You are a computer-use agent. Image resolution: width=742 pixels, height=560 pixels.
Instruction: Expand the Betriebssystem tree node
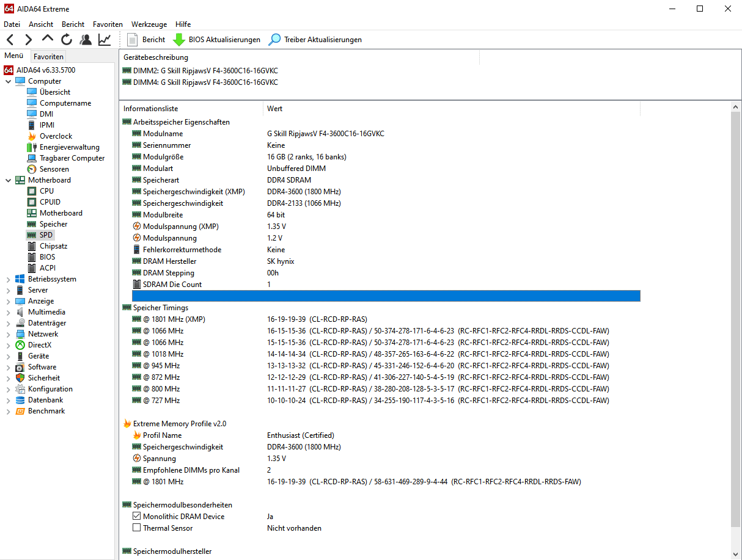click(8, 279)
